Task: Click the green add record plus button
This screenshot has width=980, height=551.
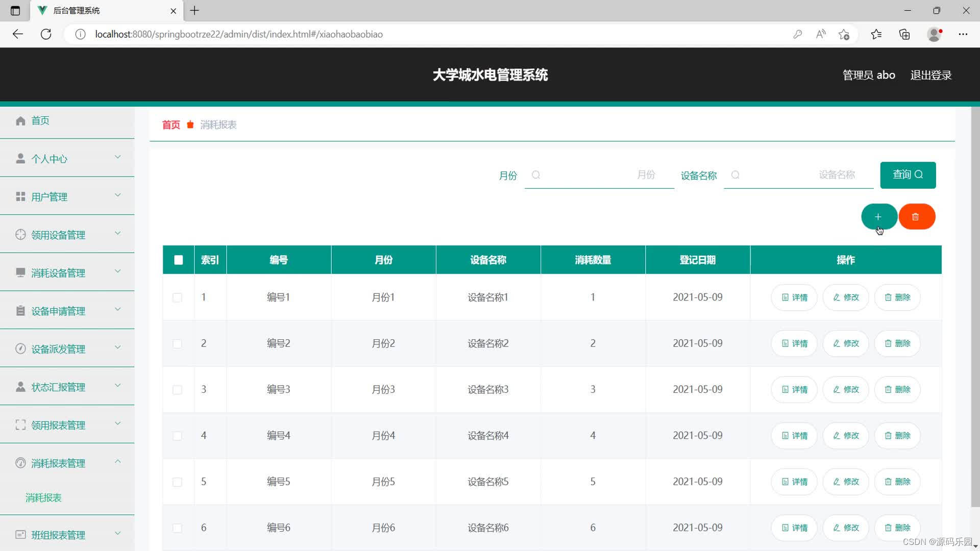Action: (x=878, y=217)
